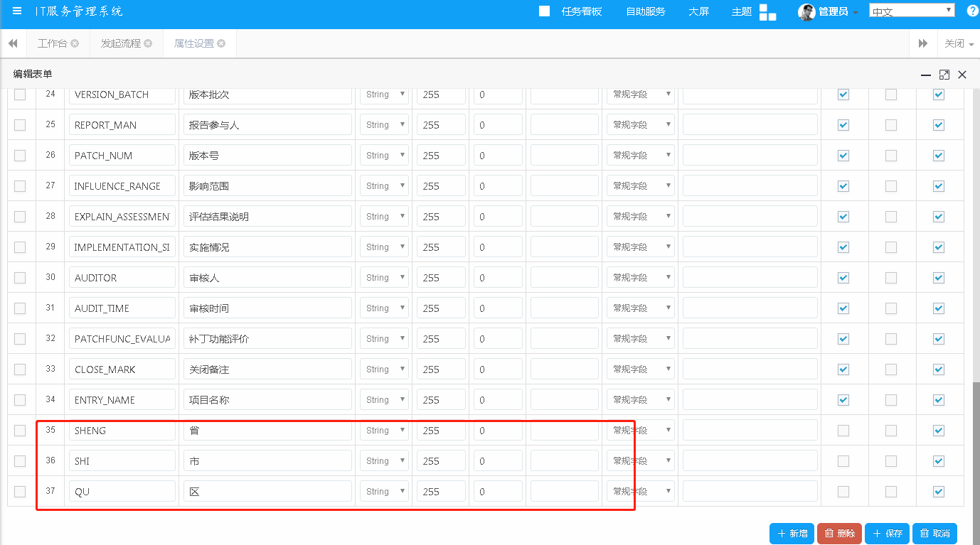980x545 pixels.
Task: Toggle the 任务看板 checkbox
Action: tap(545, 11)
